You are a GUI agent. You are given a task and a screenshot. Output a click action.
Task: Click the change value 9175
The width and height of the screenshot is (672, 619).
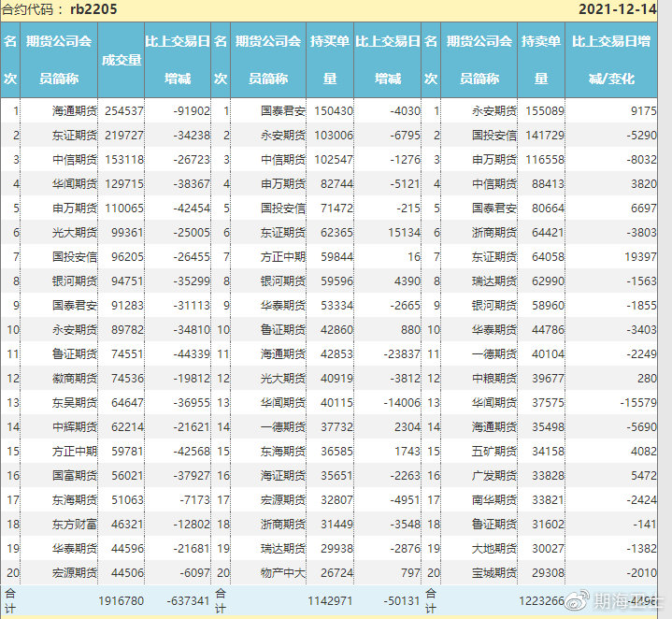coord(643,111)
